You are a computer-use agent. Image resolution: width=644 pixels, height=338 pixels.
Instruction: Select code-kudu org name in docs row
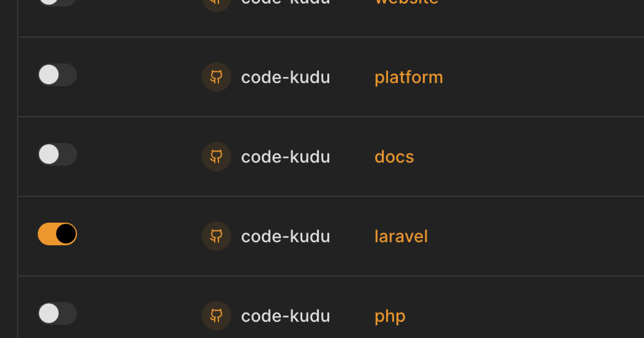coord(285,157)
